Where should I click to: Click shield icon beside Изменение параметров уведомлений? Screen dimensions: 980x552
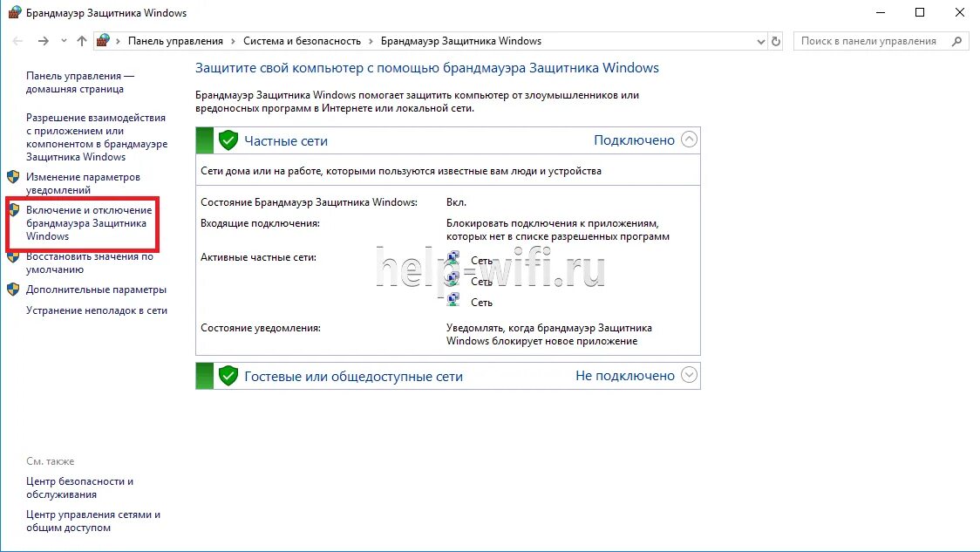tap(13, 177)
